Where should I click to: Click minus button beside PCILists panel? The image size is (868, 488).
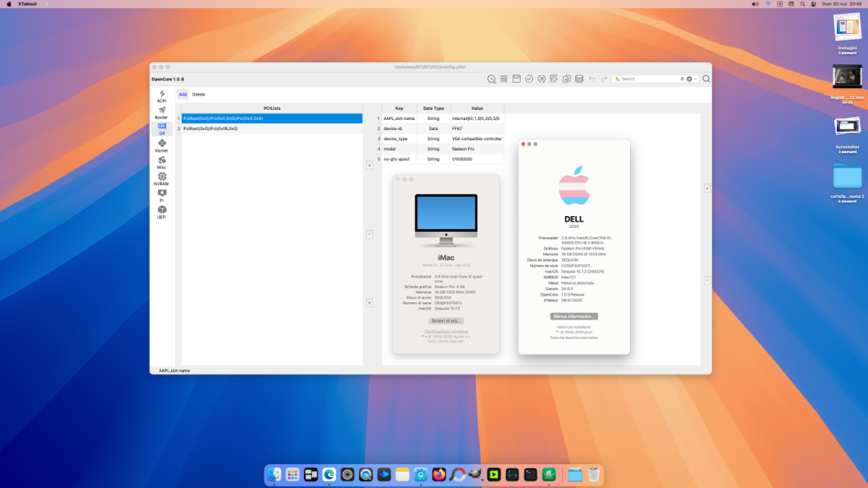point(370,234)
